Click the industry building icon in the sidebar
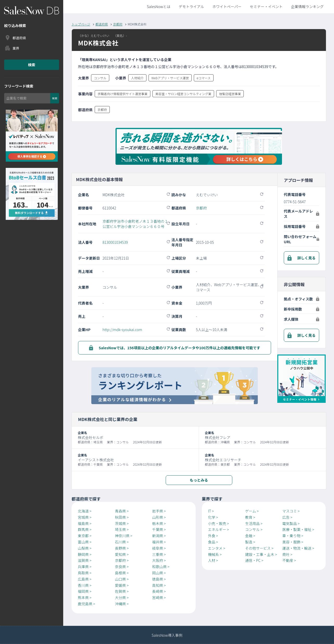This screenshot has width=334, height=644. click(8, 48)
